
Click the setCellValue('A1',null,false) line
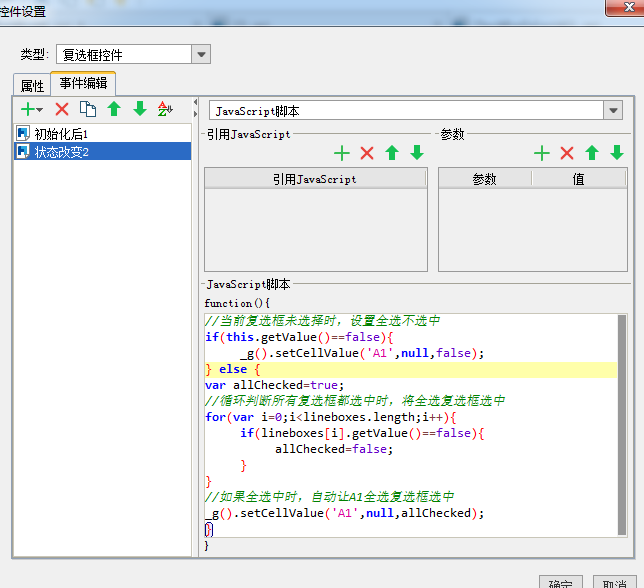[x=362, y=353]
